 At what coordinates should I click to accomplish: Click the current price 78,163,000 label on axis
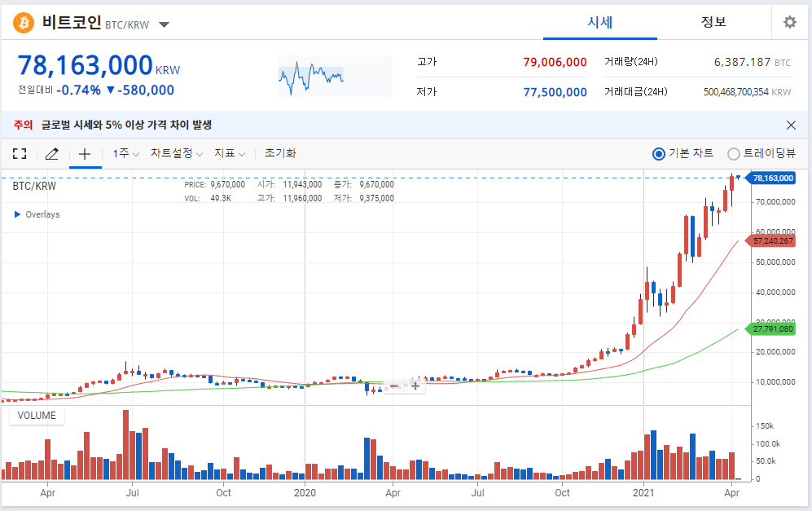point(772,178)
